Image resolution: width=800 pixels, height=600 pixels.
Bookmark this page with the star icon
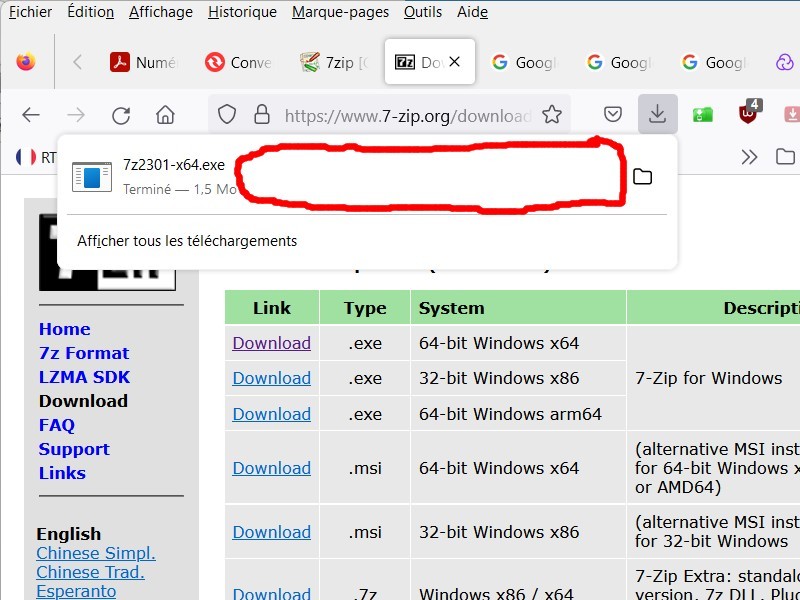point(551,115)
